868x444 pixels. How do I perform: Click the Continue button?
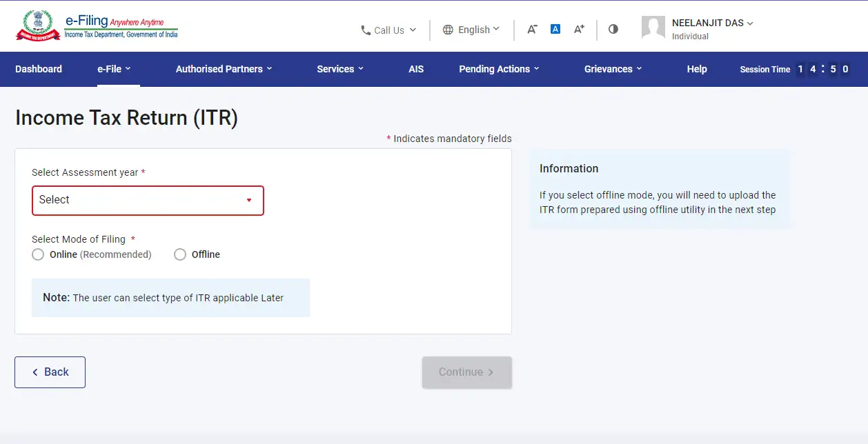[466, 372]
